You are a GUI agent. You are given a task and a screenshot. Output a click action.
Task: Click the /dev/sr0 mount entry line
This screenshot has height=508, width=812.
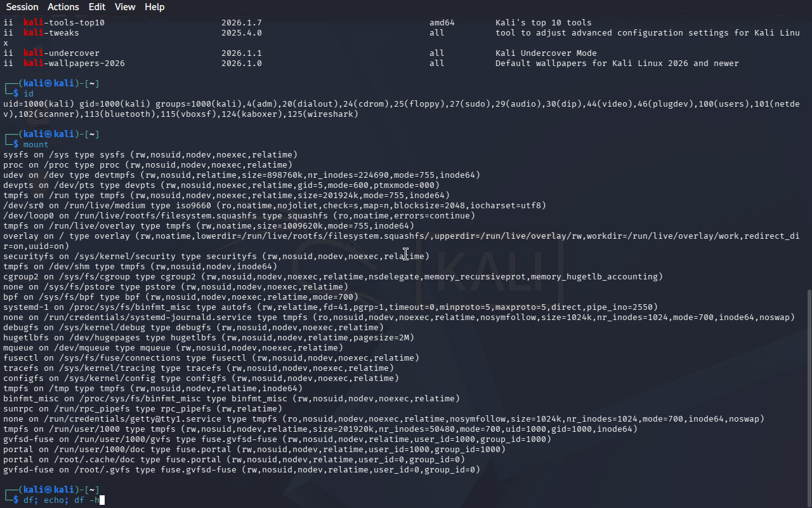click(x=274, y=206)
